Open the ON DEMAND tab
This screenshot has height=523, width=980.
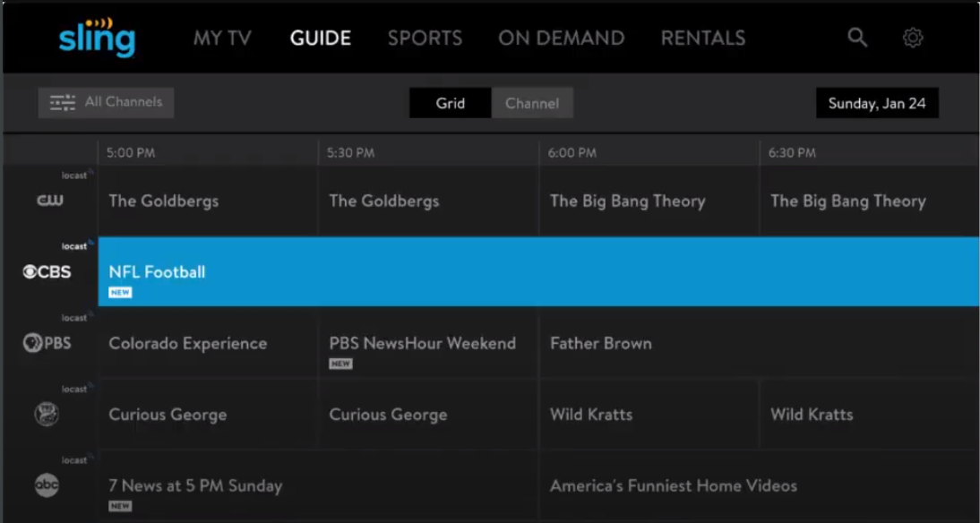562,39
